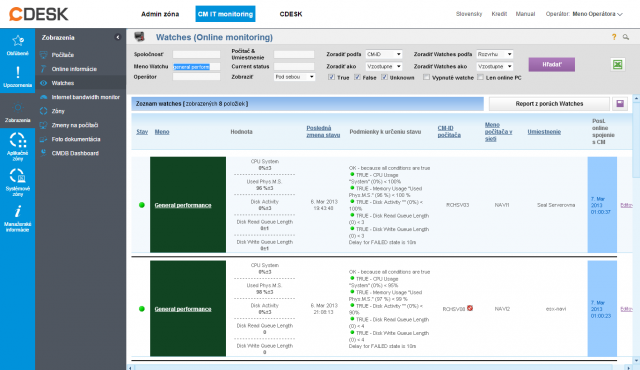Click vertical scrollbar down arrow
The width and height of the screenshot is (640, 370).
pyautogui.click(x=636, y=361)
